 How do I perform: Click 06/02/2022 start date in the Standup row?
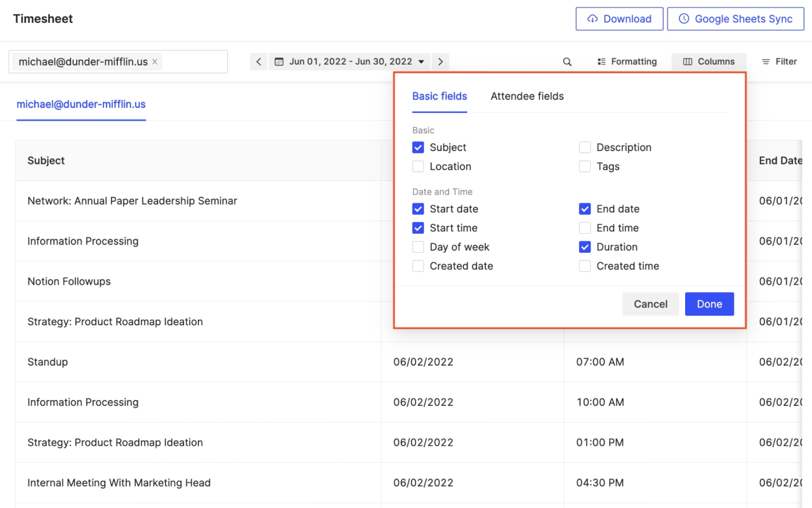pyautogui.click(x=423, y=362)
